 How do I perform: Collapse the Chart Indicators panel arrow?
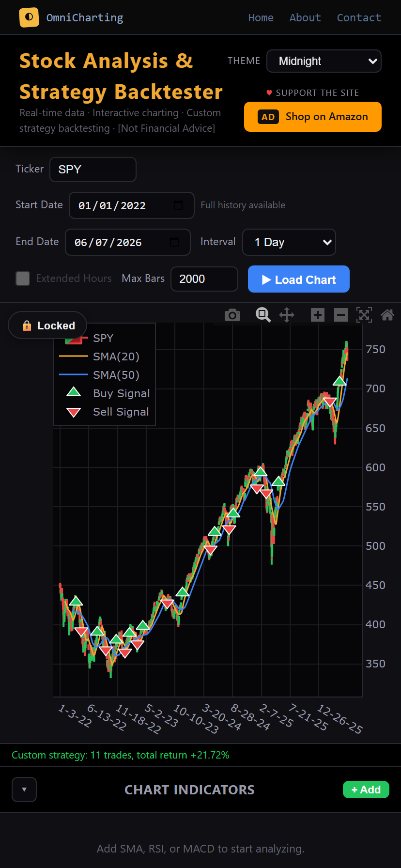click(x=24, y=790)
